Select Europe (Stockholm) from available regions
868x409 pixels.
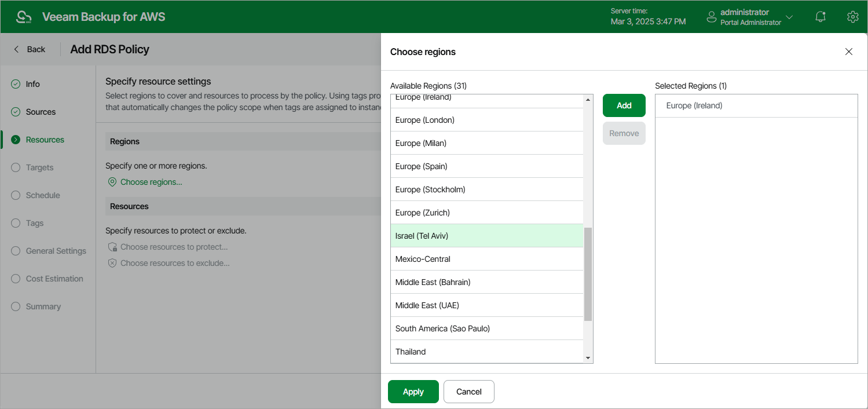pos(430,189)
